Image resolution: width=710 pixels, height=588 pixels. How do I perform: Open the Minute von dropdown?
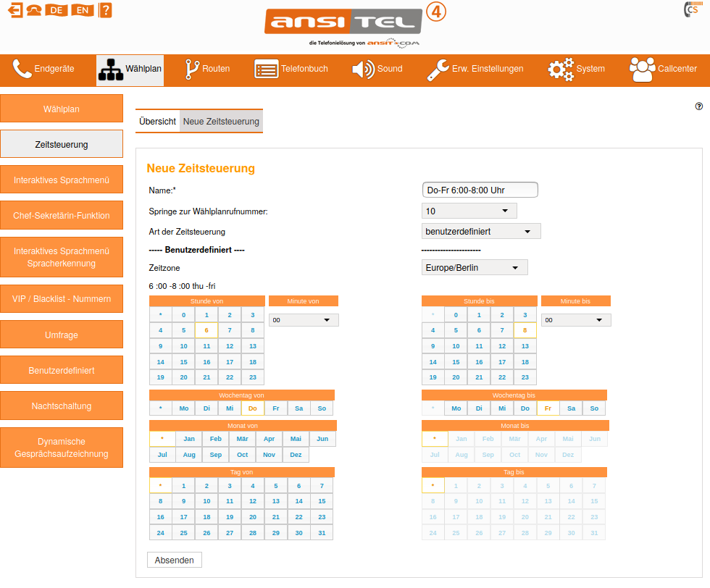pos(304,320)
